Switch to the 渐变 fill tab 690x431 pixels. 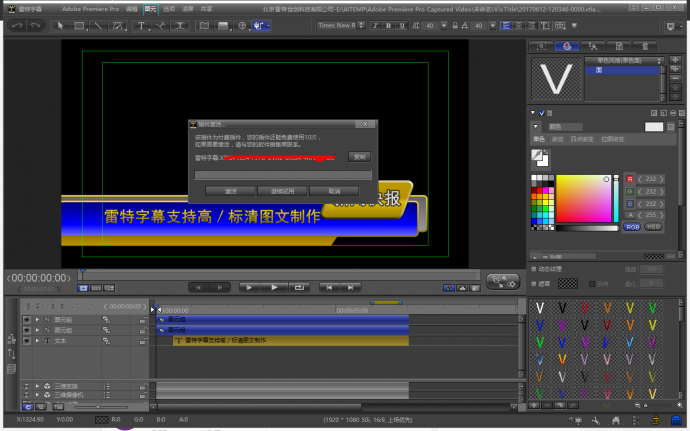click(x=558, y=139)
